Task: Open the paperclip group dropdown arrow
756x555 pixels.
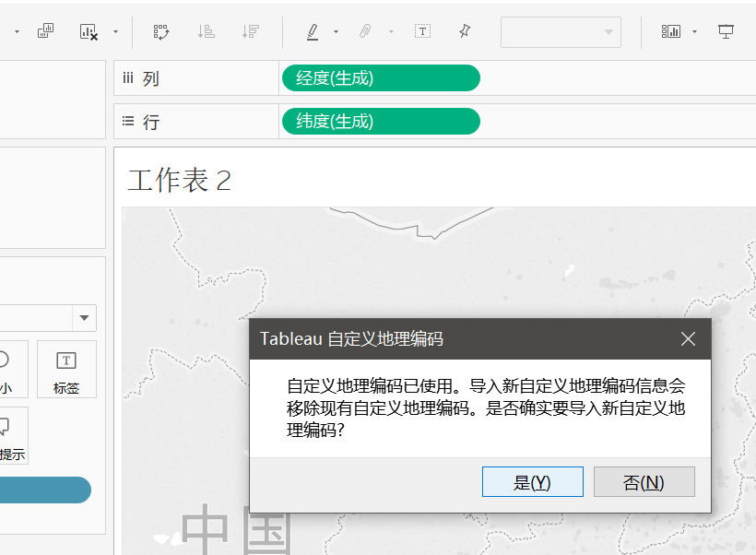Action: point(391,32)
